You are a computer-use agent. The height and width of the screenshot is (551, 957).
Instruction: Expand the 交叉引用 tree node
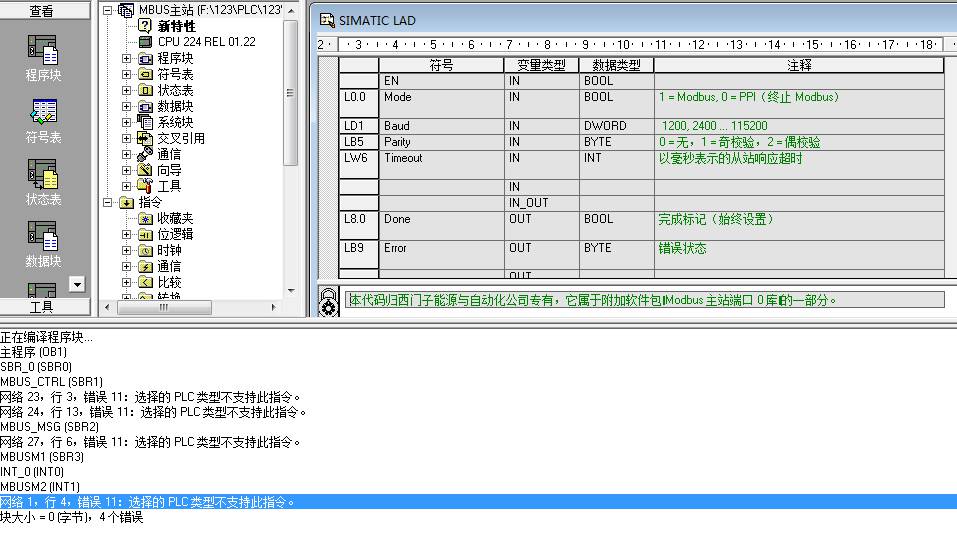tap(126, 138)
